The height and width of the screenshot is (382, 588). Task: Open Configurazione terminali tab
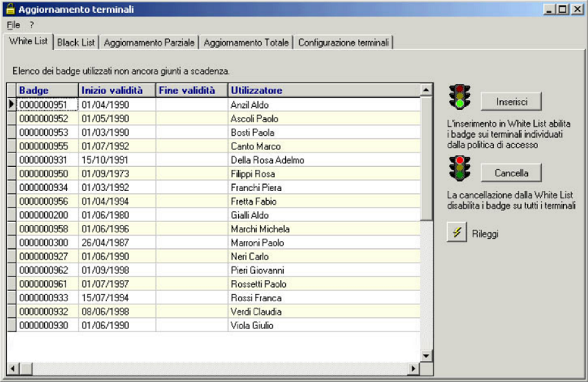pyautogui.click(x=343, y=42)
